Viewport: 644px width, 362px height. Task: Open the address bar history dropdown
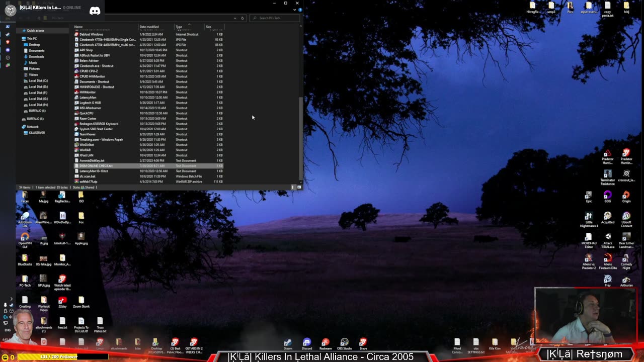point(234,18)
